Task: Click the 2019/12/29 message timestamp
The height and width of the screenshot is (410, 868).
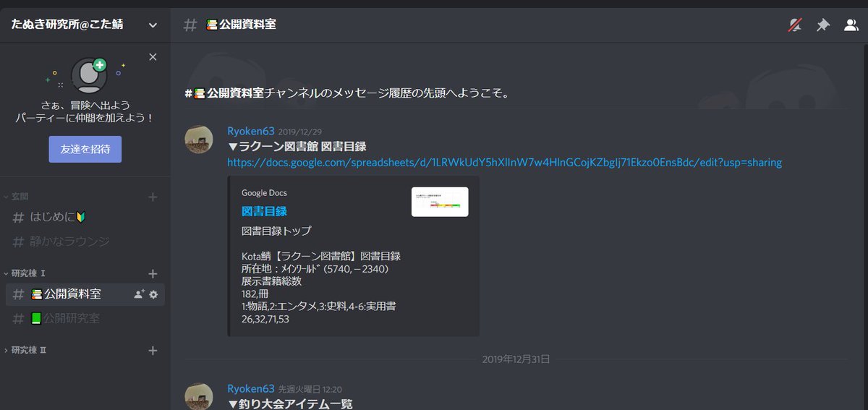Action: tap(300, 132)
